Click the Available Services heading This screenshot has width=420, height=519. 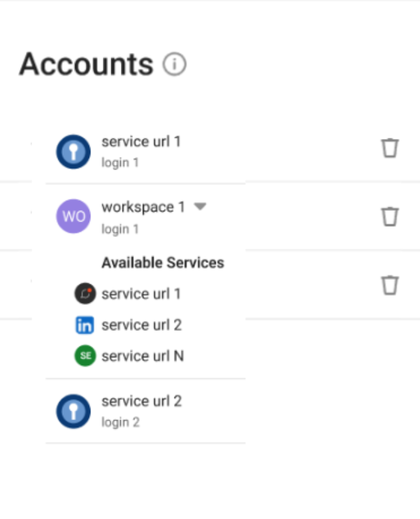[163, 263]
